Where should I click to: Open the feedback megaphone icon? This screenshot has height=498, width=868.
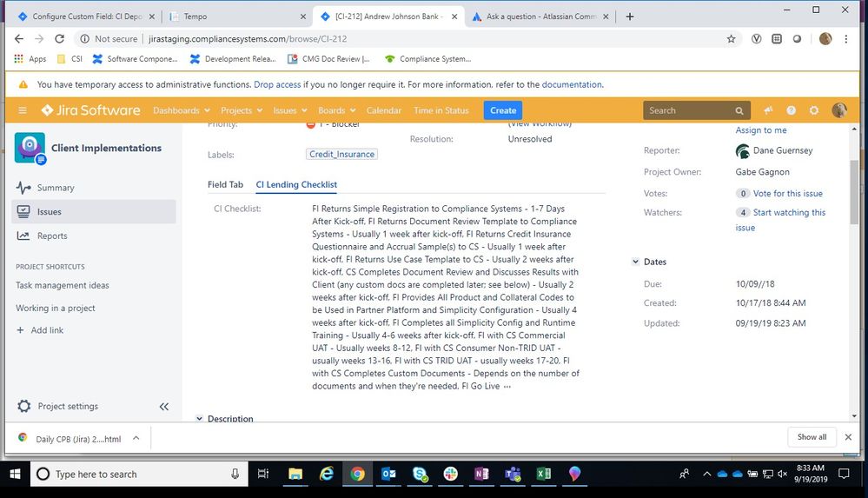pyautogui.click(x=768, y=110)
